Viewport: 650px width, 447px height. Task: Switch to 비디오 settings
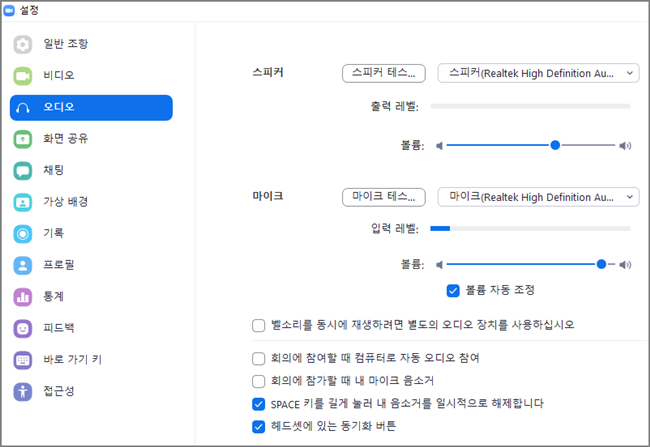(91, 76)
